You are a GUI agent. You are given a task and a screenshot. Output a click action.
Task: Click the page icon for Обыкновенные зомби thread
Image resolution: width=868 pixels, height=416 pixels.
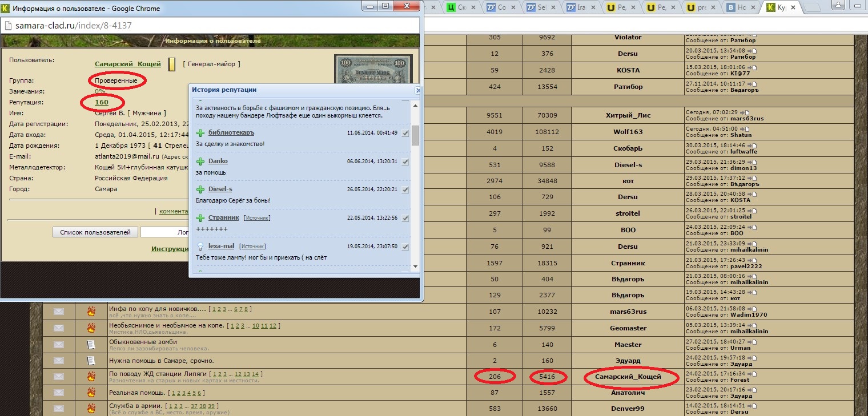pos(91,345)
